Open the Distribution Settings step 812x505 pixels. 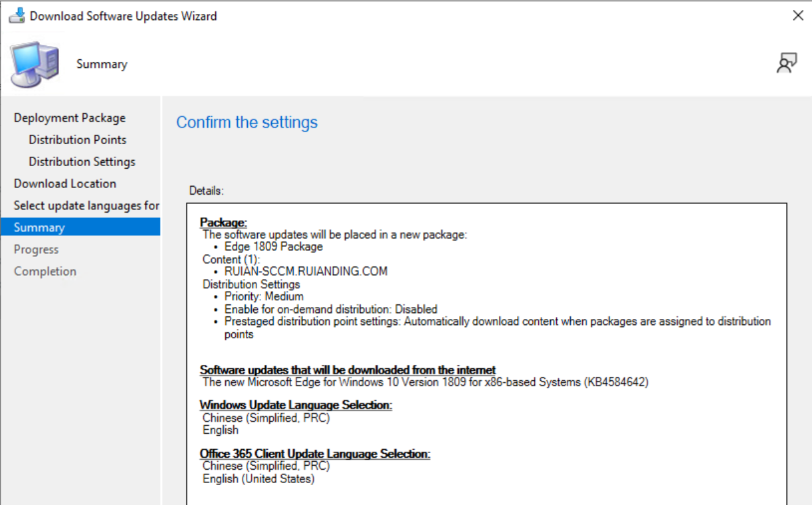(x=82, y=161)
